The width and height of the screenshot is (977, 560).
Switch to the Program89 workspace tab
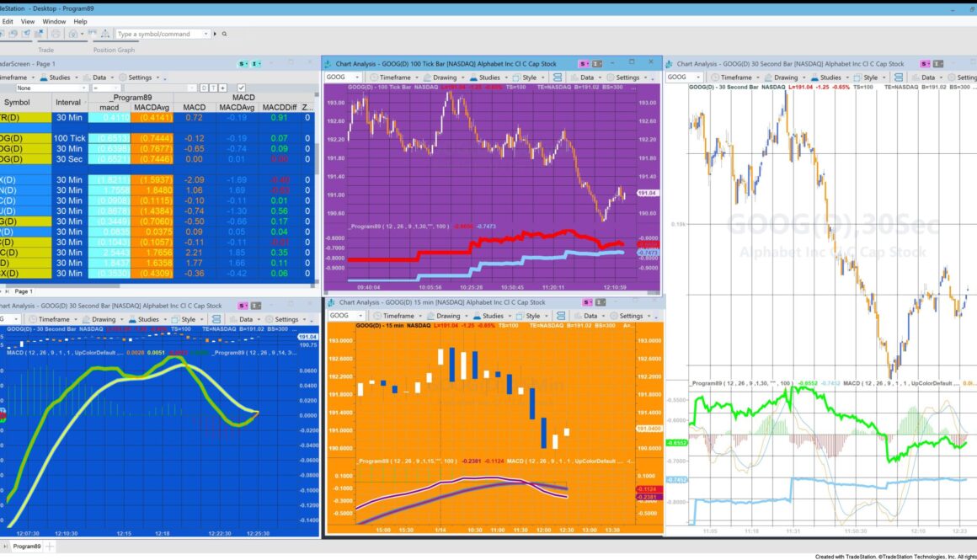(x=27, y=547)
